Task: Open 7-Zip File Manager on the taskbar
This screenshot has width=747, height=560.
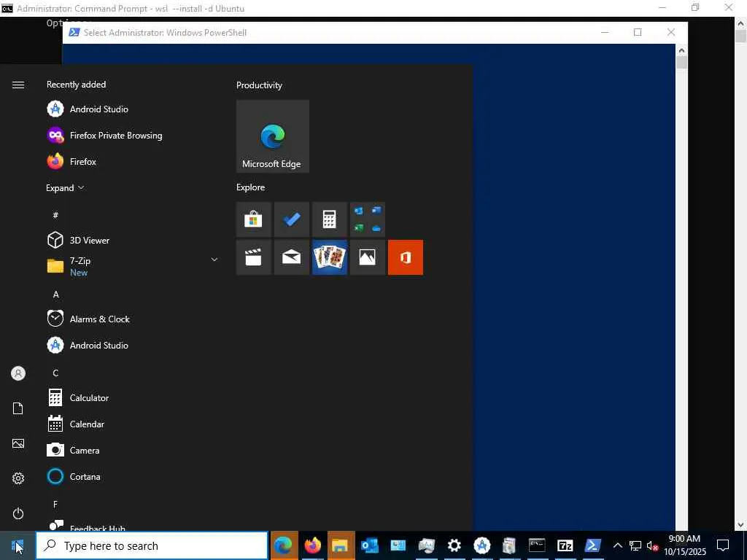Action: (565, 545)
